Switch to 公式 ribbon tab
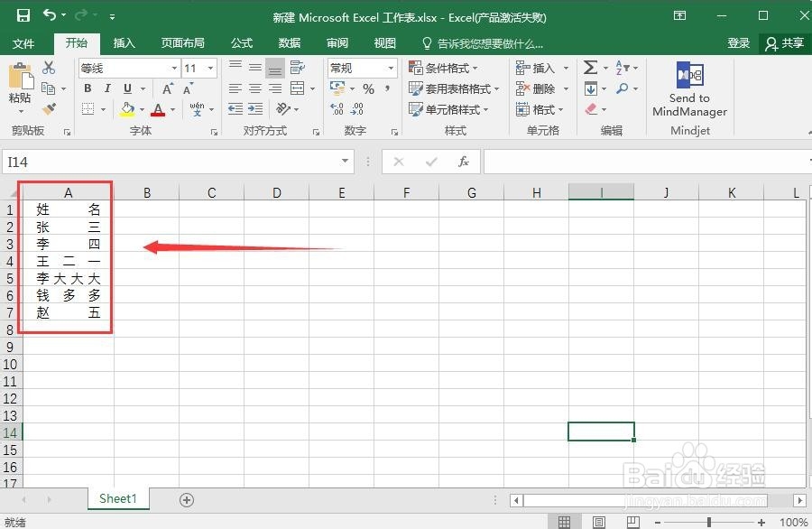This screenshot has width=812, height=529. [x=242, y=43]
